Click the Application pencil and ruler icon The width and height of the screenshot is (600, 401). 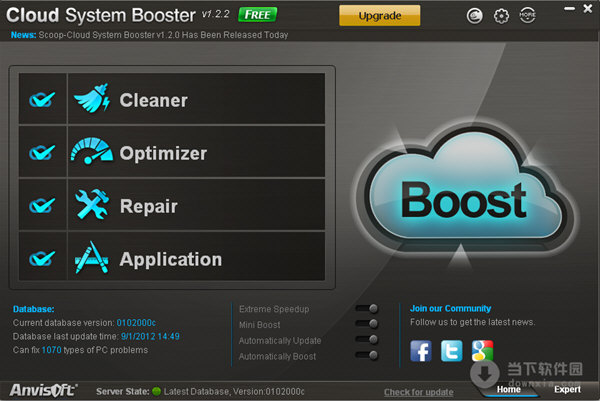(92, 258)
